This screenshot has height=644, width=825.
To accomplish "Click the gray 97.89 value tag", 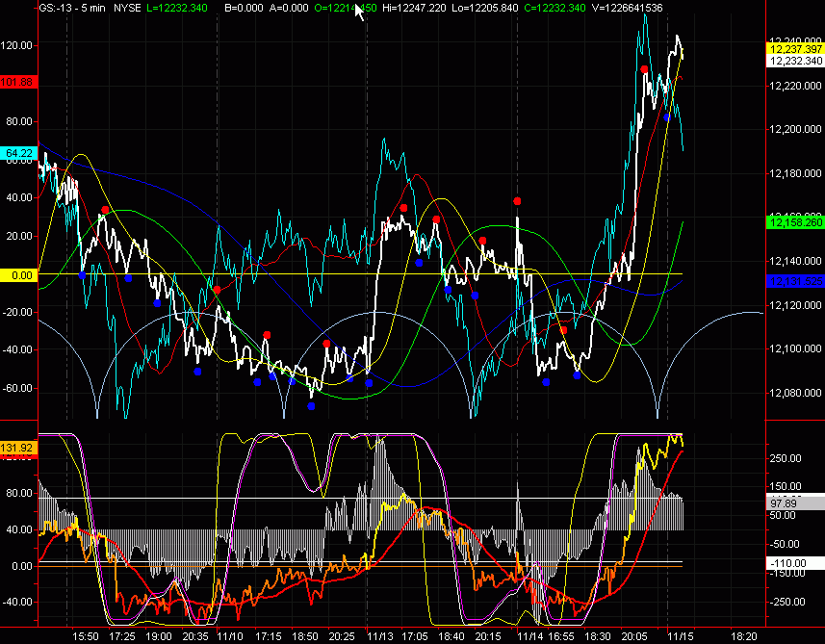I will click(795, 503).
